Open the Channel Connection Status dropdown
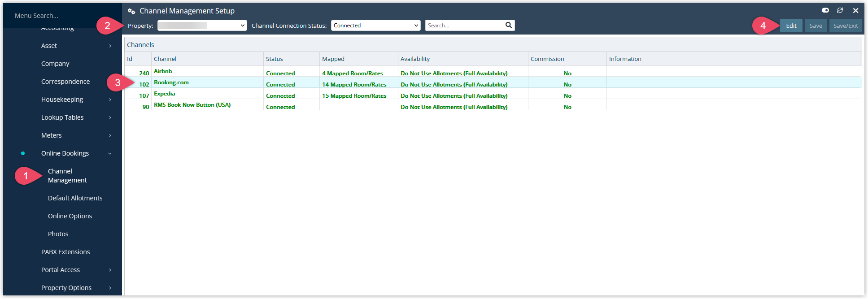This screenshot has height=299, width=868. tap(375, 26)
